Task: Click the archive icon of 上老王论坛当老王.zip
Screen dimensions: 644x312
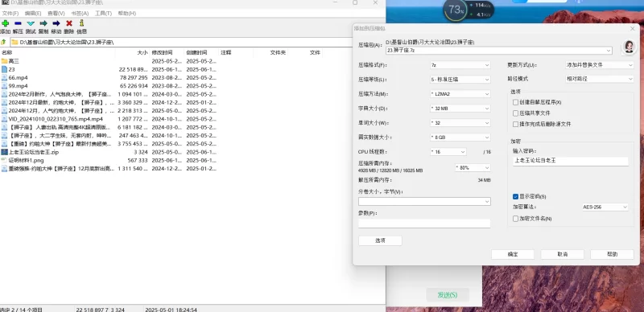Action: [4, 152]
